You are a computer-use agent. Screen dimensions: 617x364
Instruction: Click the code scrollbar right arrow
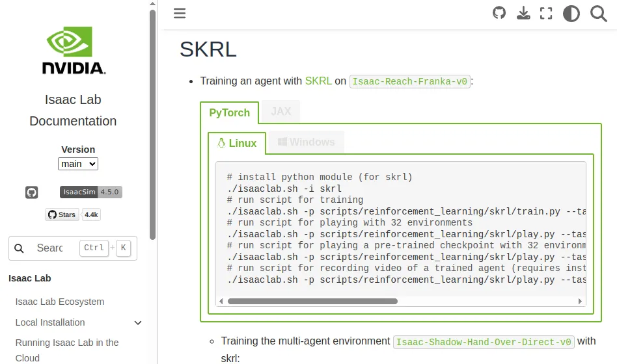pyautogui.click(x=580, y=302)
